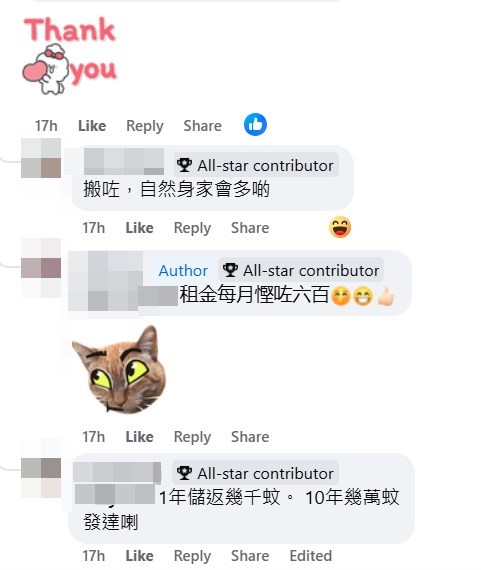Image resolution: width=481 pixels, height=570 pixels.
Task: Reply to the Thank you sticker comment
Action: tap(145, 126)
